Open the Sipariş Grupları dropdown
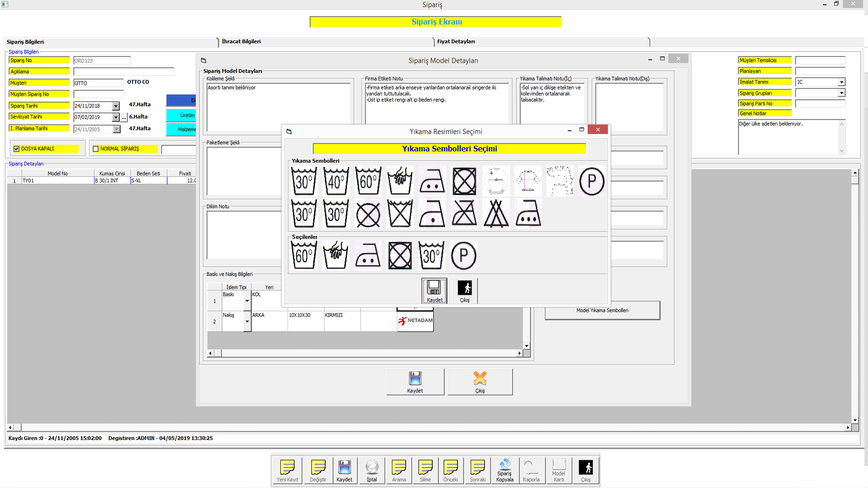Screen dimensions: 868x488 point(841,93)
